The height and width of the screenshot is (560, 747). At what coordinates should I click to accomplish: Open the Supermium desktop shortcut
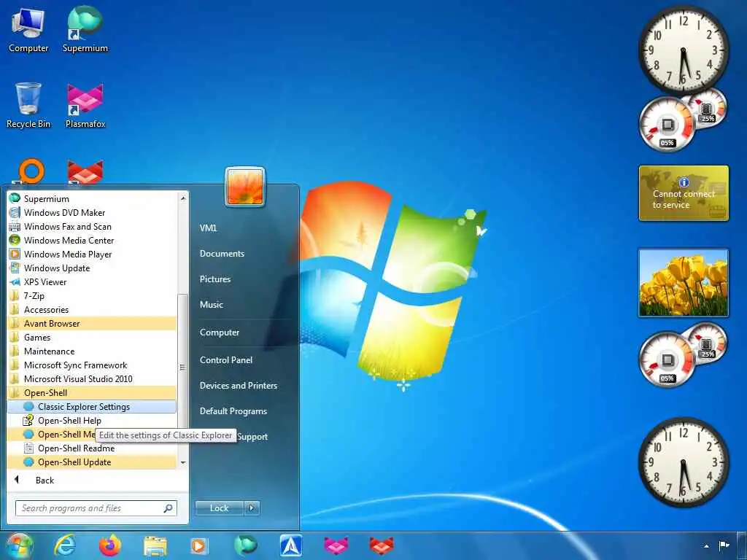[85, 29]
